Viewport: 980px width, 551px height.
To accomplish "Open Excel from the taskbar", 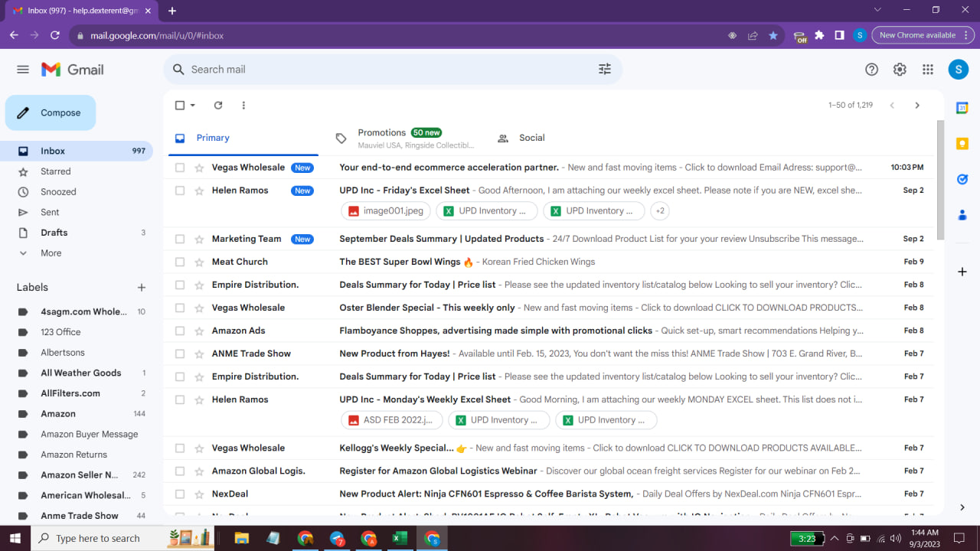I will 399,538.
